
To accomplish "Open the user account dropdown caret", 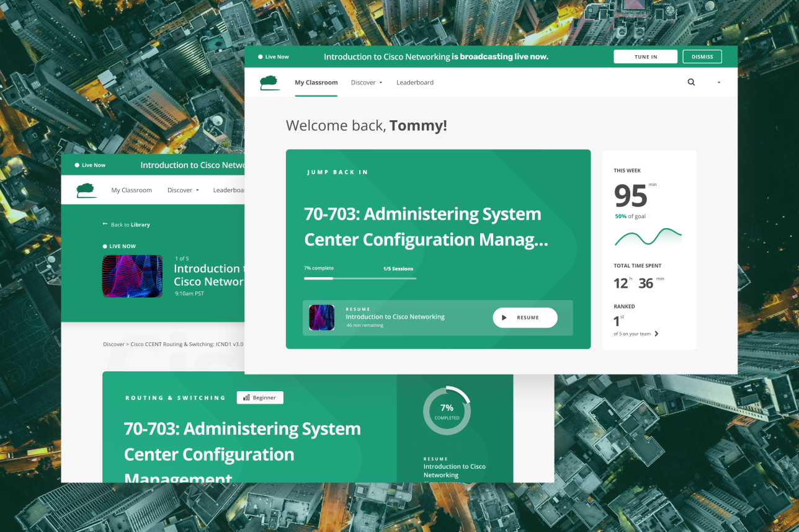I will coord(719,82).
